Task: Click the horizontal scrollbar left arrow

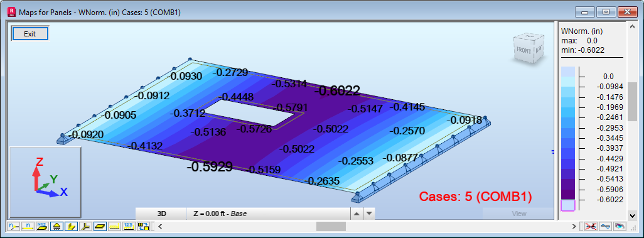Action: (161, 226)
